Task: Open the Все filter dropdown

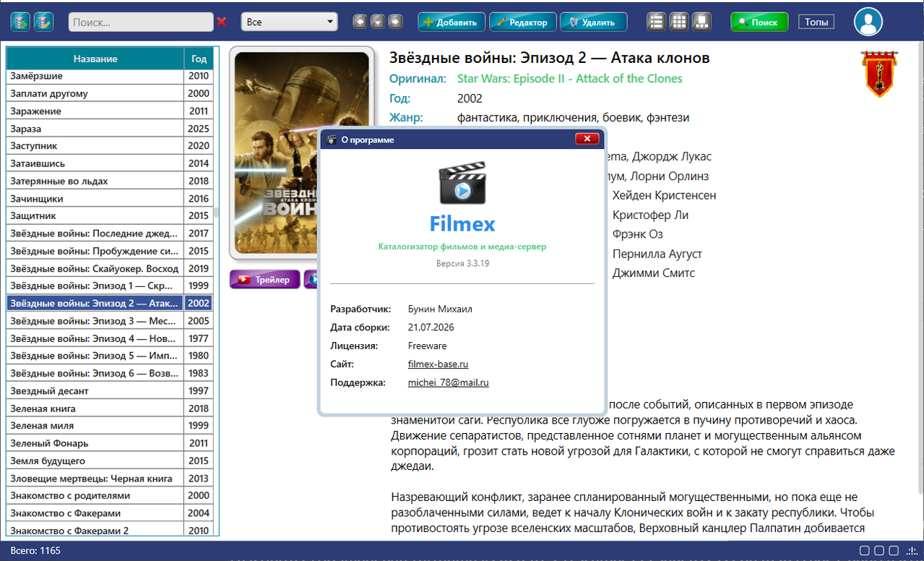Action: 289,22
